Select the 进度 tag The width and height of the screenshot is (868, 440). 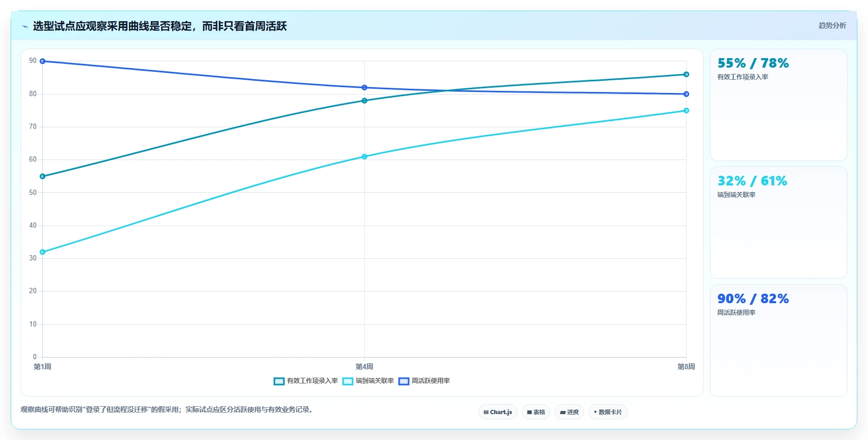(569, 412)
